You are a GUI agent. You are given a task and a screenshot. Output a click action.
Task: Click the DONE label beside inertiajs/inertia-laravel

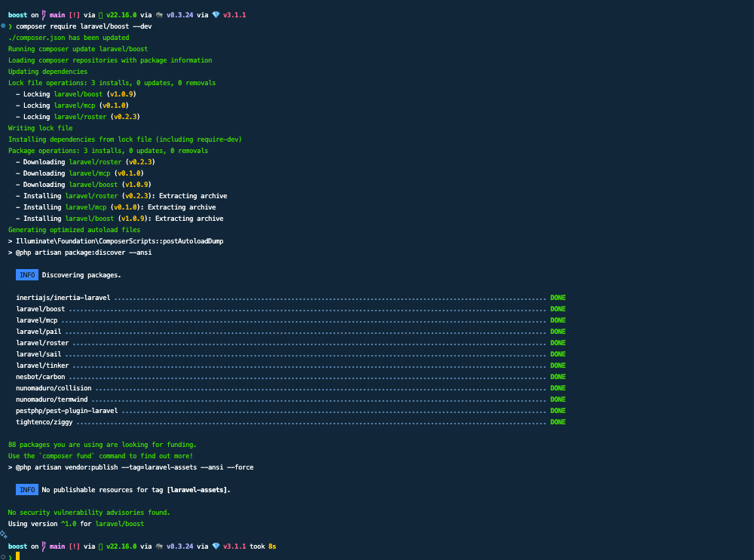click(557, 297)
